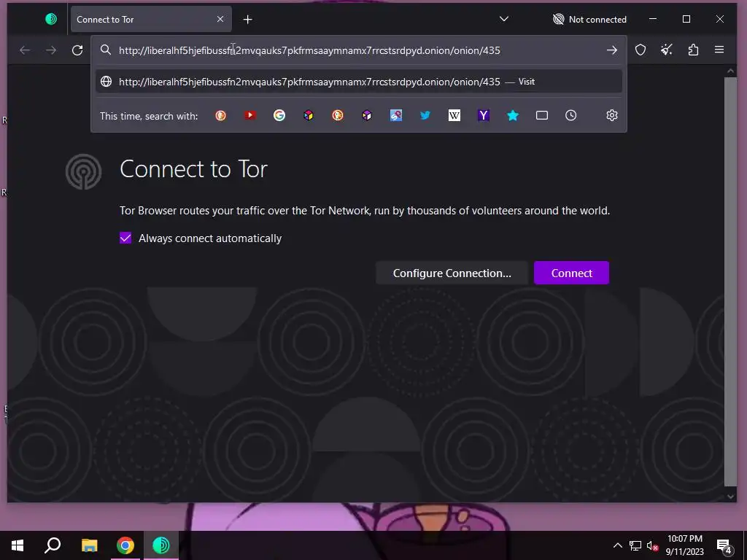747x560 pixels.
Task: Click the New Identity broom icon
Action: coord(667,50)
